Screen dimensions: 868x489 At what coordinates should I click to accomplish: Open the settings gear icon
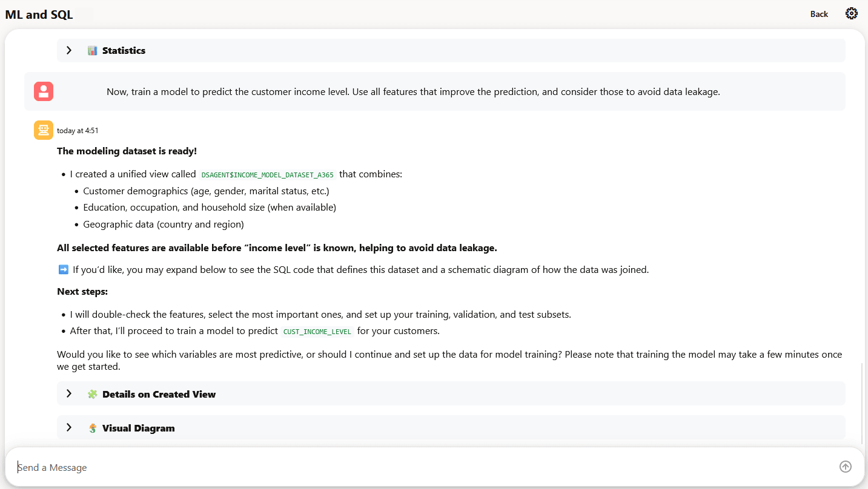(851, 13)
